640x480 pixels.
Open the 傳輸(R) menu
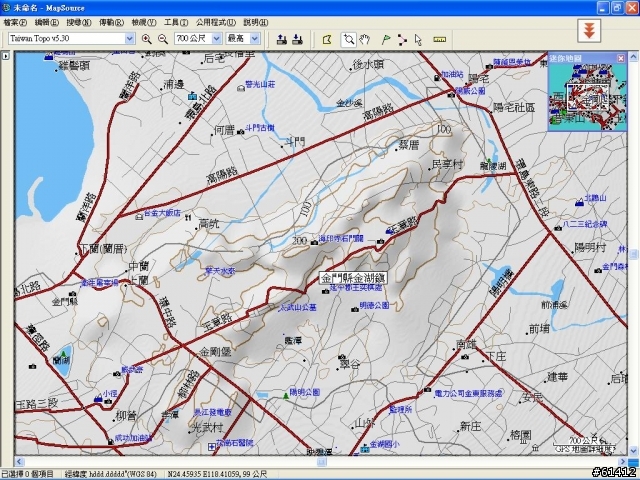point(111,22)
